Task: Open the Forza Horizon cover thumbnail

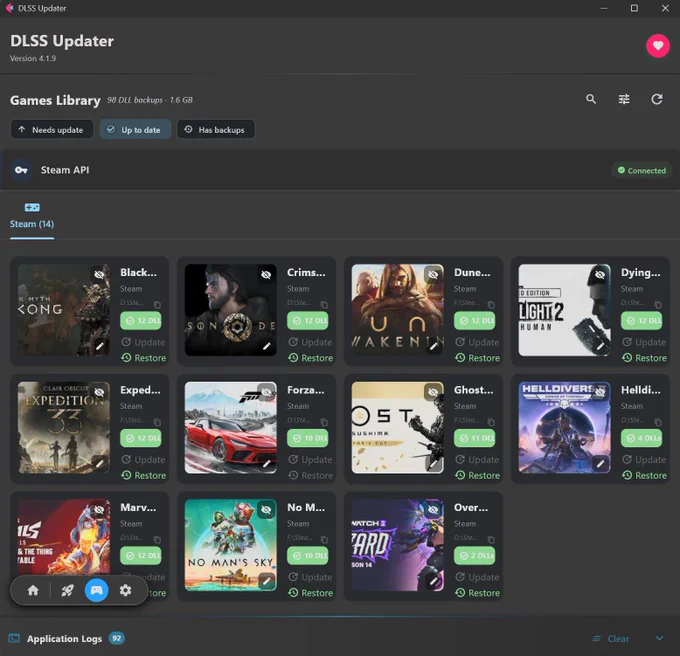Action: point(230,428)
